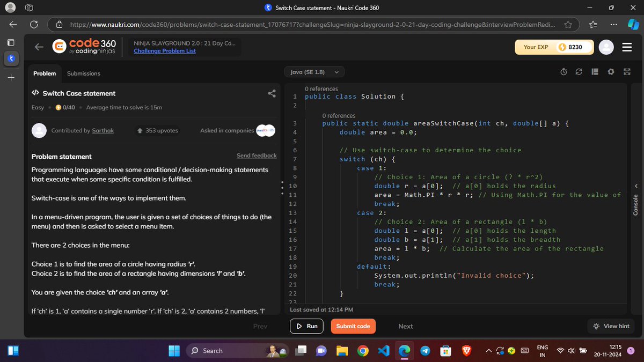Switch to the Submissions tab
This screenshot has width=644, height=362.
tap(84, 73)
